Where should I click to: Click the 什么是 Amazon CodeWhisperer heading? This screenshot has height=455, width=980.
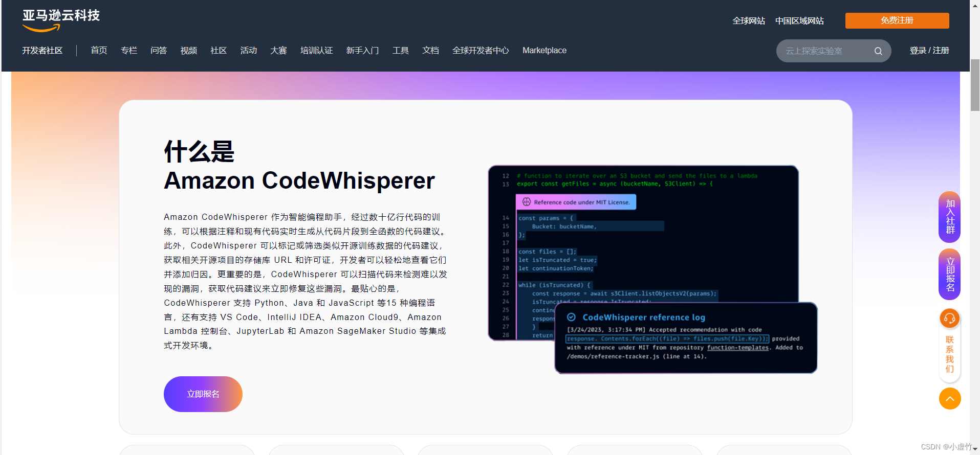tap(299, 166)
